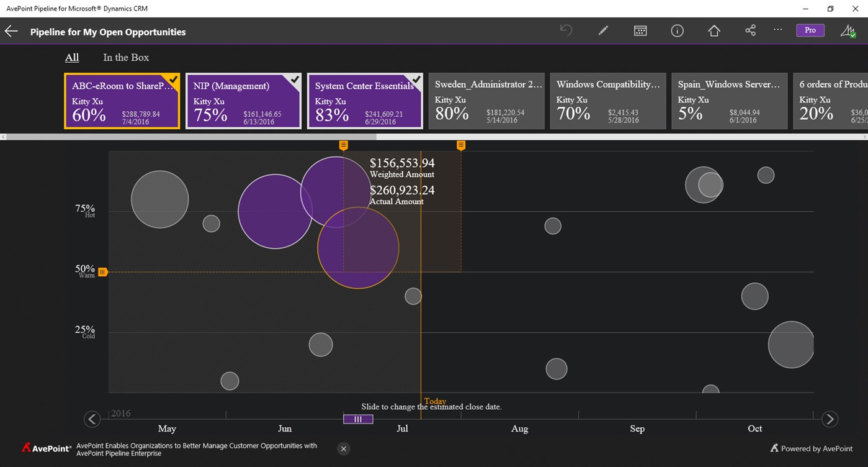Deselect the System Center Essentials checkmark
Screen dimensions: 868x467
[415, 80]
